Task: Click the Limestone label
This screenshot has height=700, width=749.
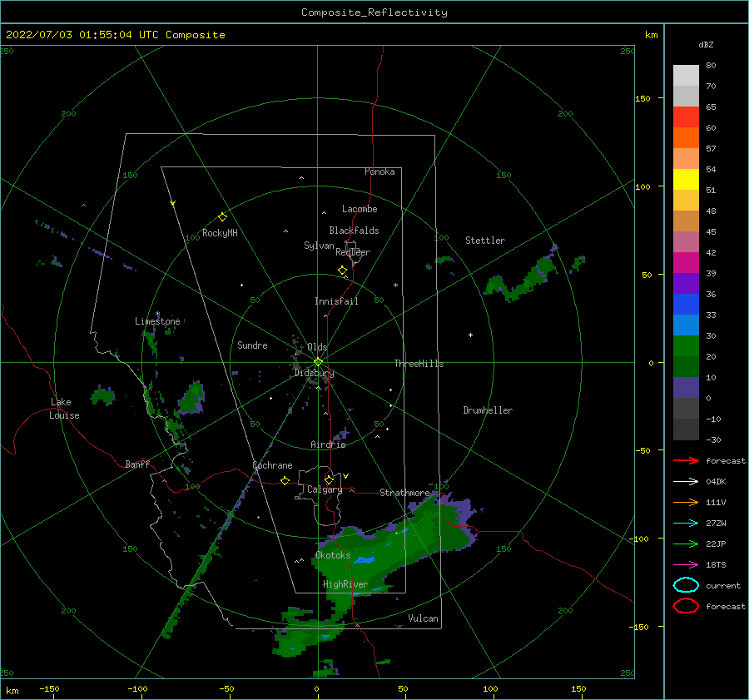Action: click(x=157, y=321)
